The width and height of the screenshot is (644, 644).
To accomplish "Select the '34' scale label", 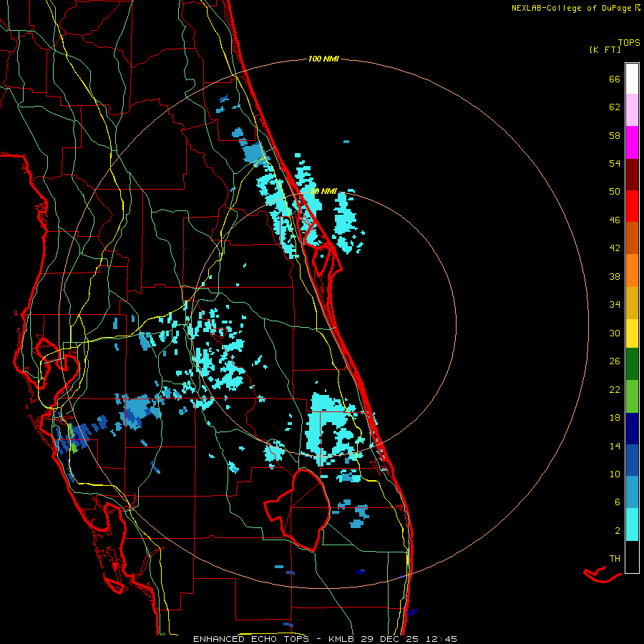I will [x=615, y=305].
